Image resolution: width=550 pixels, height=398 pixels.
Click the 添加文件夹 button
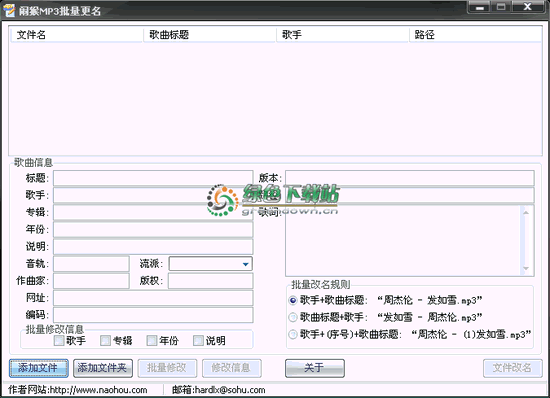(x=103, y=368)
